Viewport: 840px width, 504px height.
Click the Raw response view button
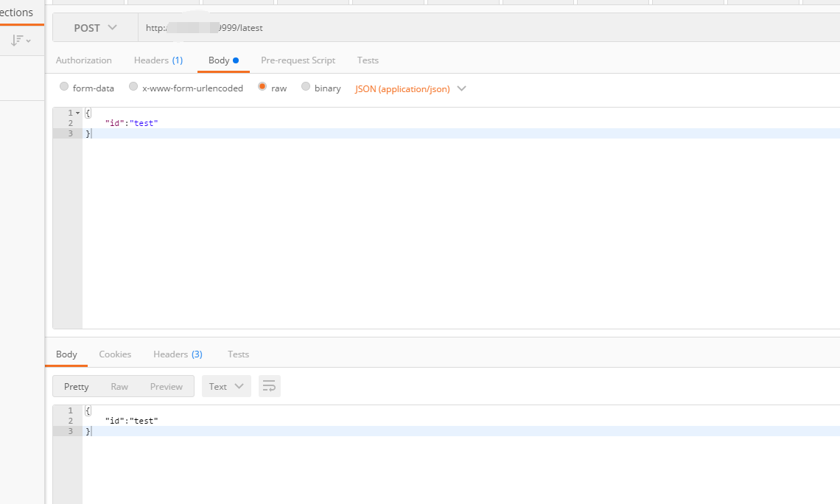(119, 385)
